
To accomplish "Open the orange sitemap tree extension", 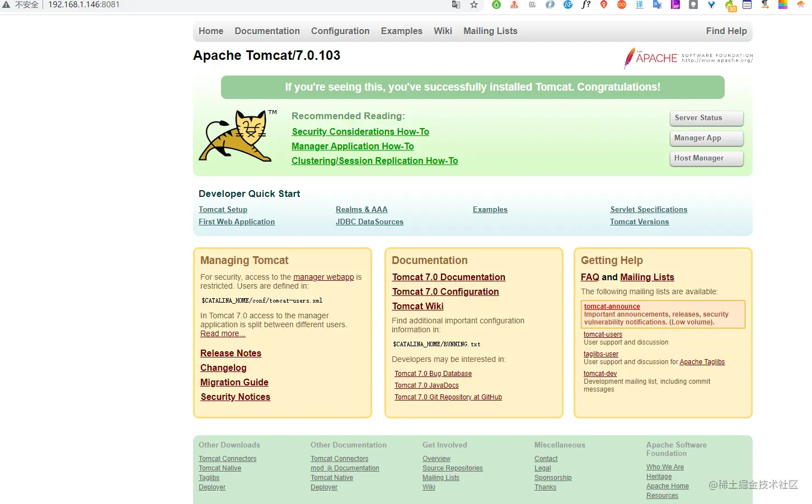I will tap(514, 4).
